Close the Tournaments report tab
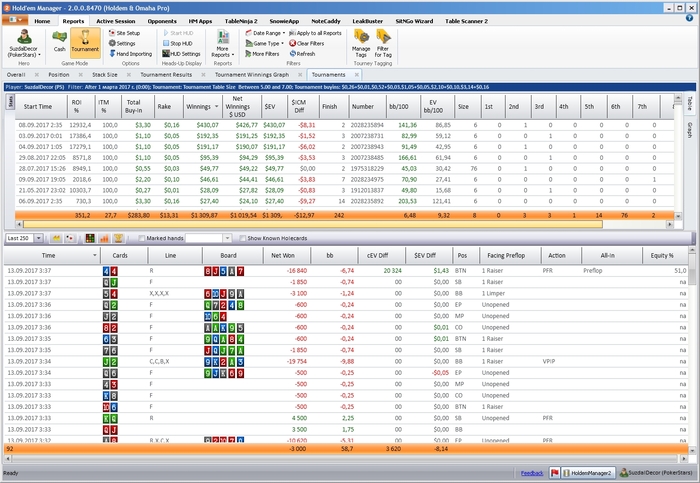Viewport: 700px width, 483px height. click(x=356, y=75)
